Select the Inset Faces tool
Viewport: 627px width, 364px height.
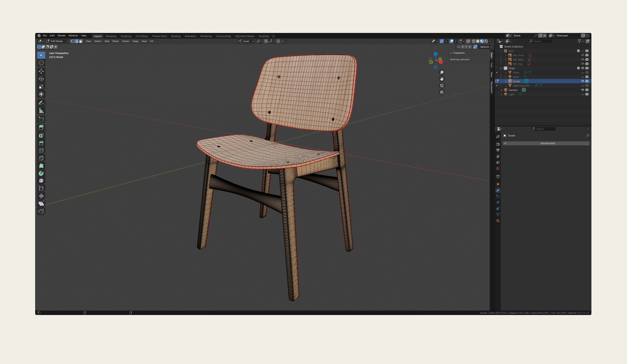point(41,136)
